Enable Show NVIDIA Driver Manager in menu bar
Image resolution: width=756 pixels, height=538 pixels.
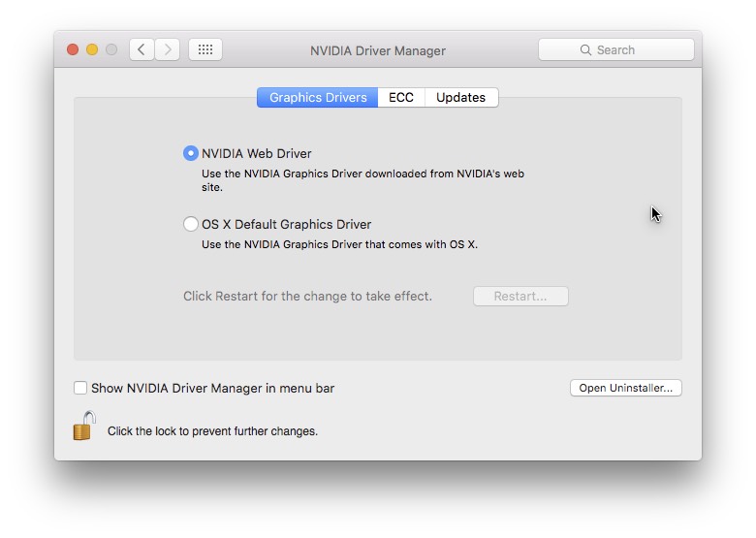(80, 388)
